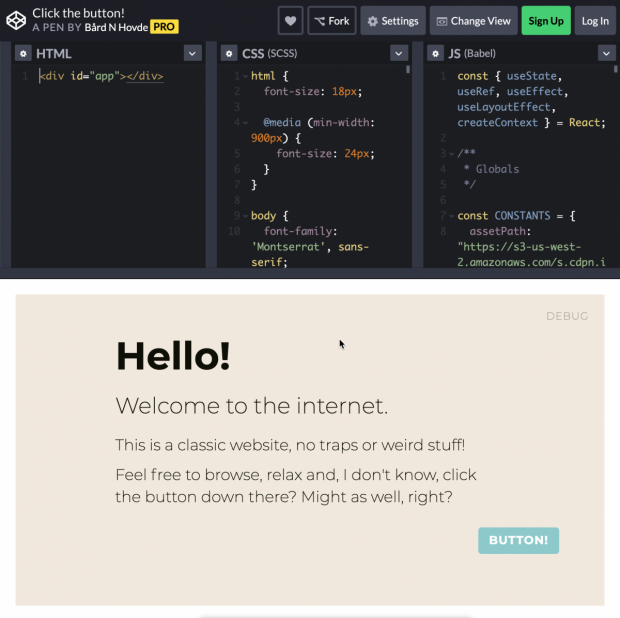This screenshot has height=618, width=620.
Task: Click 'assetPath:' in JS editor
Action: click(500, 231)
